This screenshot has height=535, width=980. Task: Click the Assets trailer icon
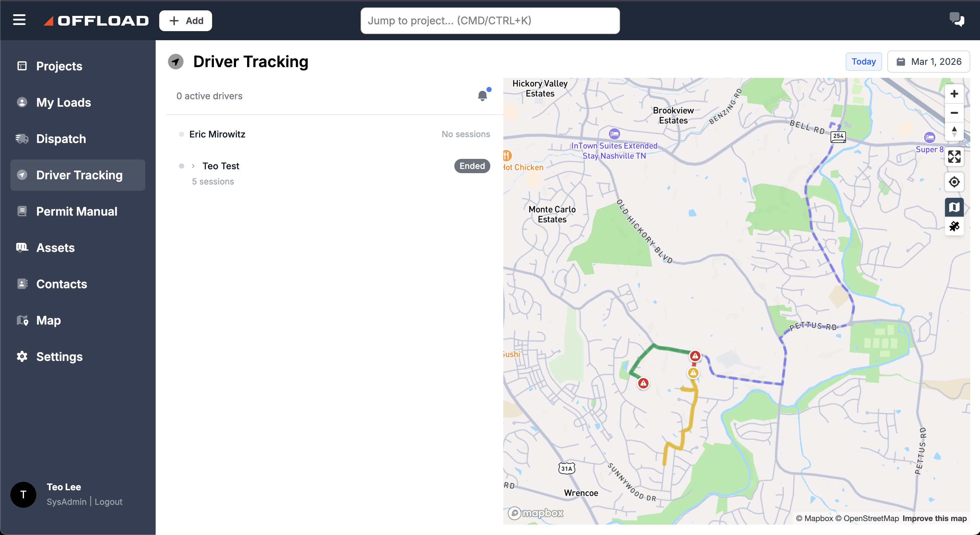pyautogui.click(x=22, y=247)
